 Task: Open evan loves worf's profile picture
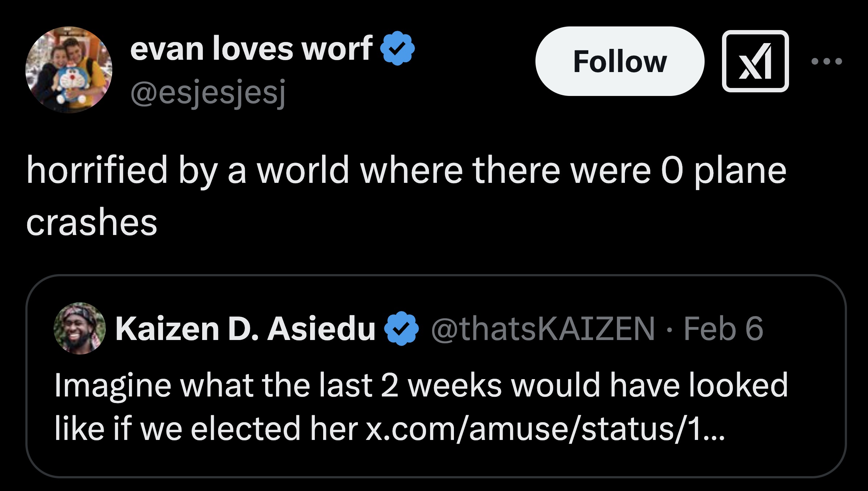69,70
